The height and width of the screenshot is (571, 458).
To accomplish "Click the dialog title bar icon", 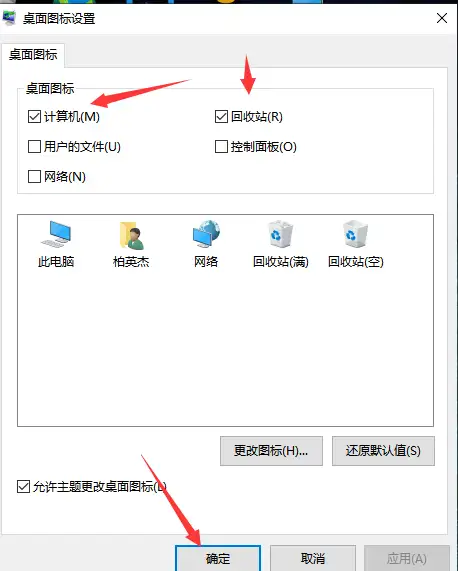I will pos(9,18).
